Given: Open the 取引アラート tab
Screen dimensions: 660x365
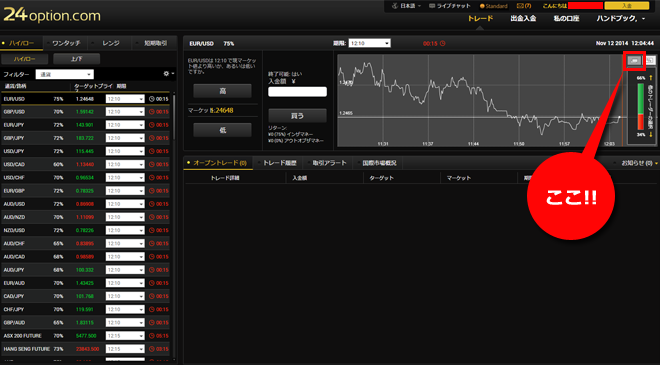Looking at the screenshot, I should pyautogui.click(x=329, y=163).
